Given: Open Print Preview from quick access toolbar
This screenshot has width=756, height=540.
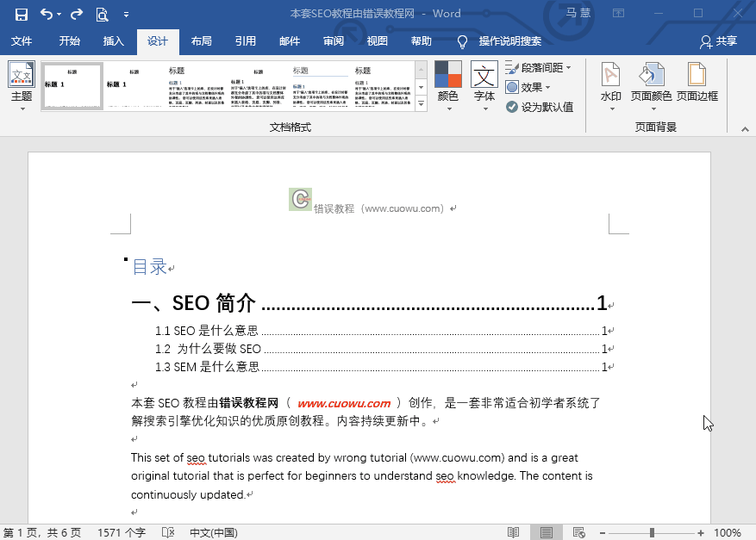Looking at the screenshot, I should 103,15.
